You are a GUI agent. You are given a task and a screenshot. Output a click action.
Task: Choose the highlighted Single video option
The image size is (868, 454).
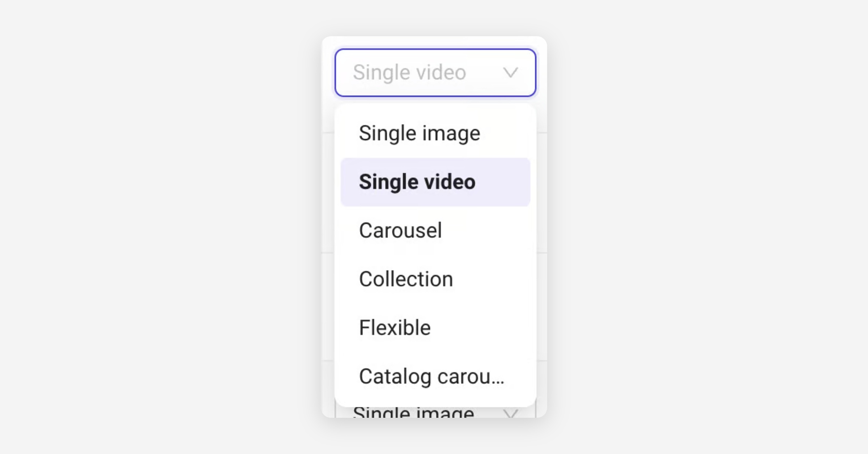(435, 182)
